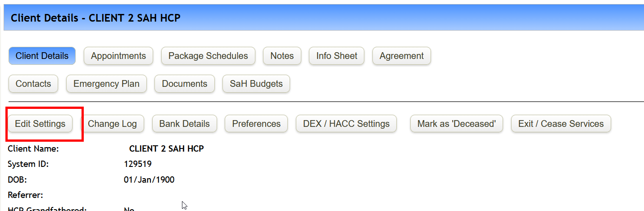View the client's Bank Details
The image size is (644, 211).
pyautogui.click(x=185, y=124)
